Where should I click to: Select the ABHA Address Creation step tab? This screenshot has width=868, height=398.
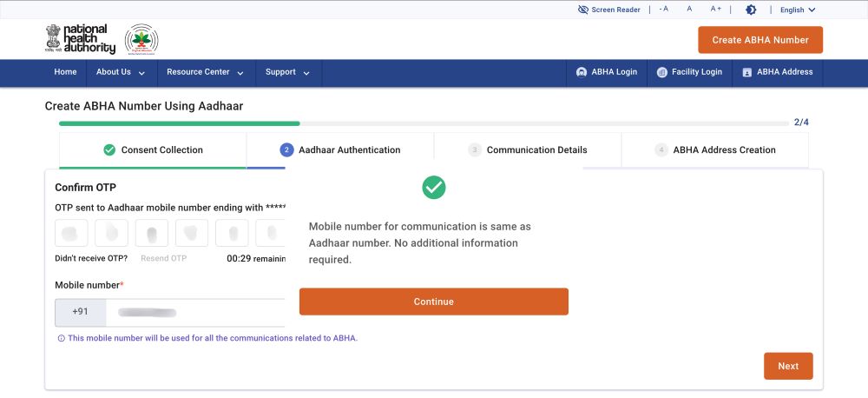tap(715, 149)
